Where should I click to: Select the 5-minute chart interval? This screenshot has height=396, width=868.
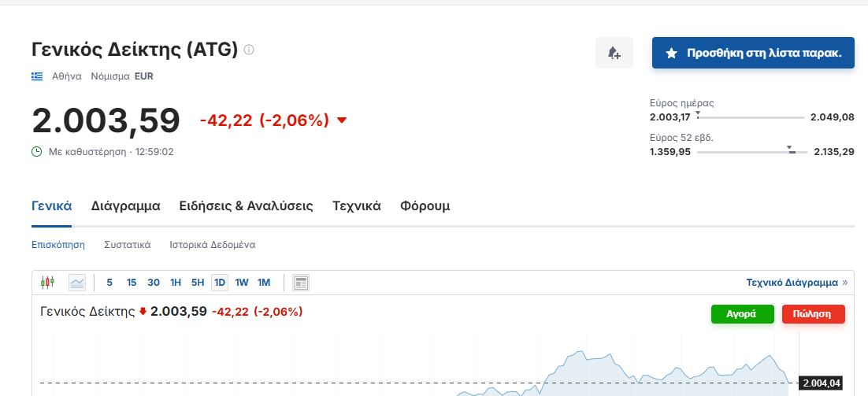click(109, 283)
